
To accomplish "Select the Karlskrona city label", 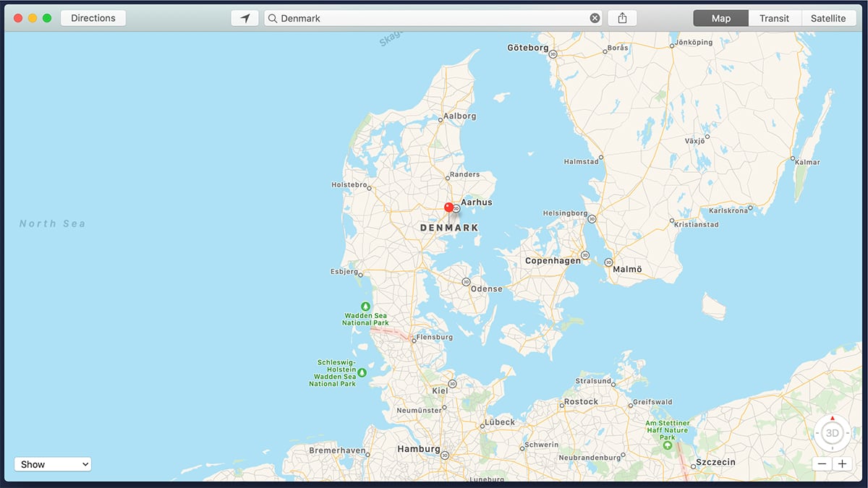I will 728,211.
